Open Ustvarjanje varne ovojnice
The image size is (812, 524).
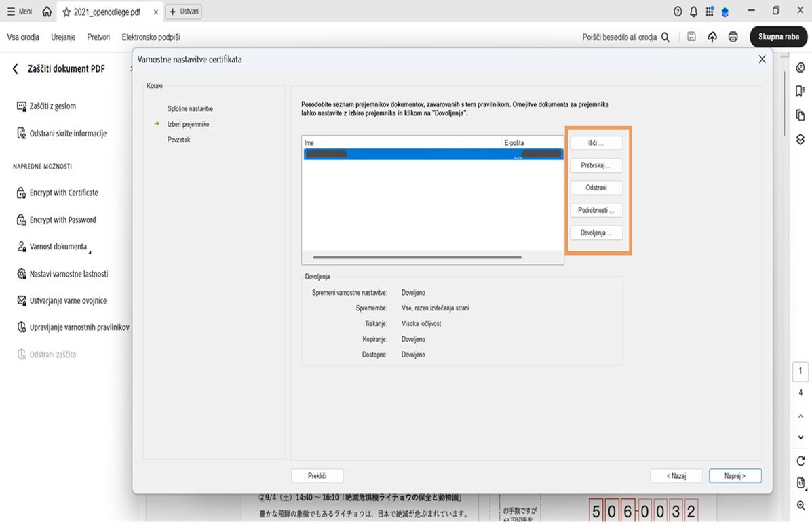click(x=62, y=300)
